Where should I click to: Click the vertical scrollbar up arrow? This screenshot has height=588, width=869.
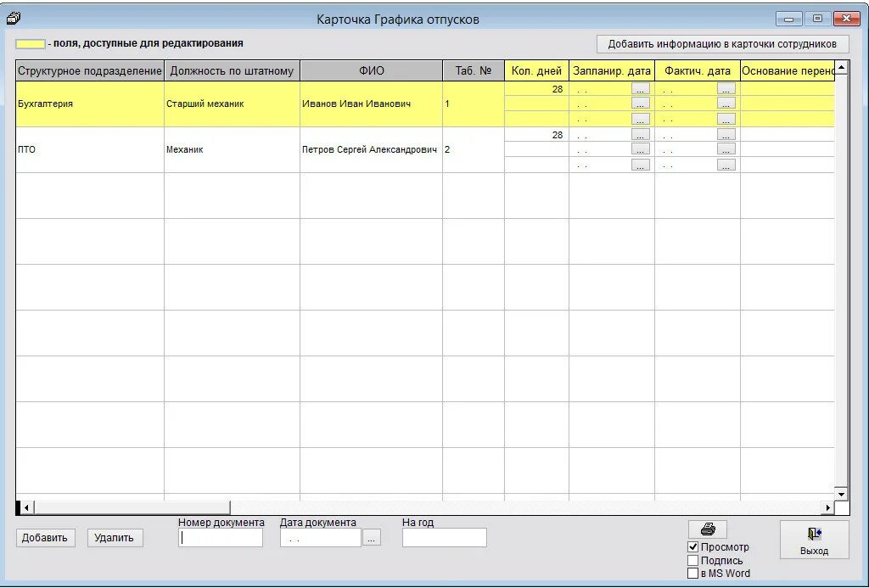coord(841,68)
